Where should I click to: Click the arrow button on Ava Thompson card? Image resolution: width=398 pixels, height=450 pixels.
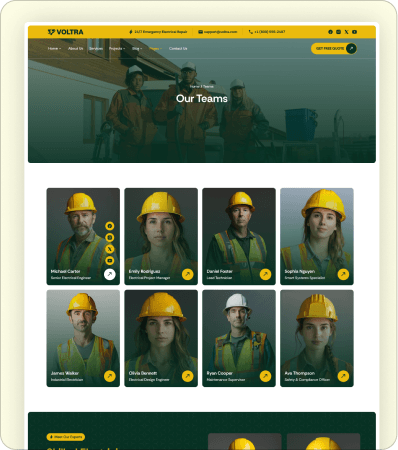[343, 376]
